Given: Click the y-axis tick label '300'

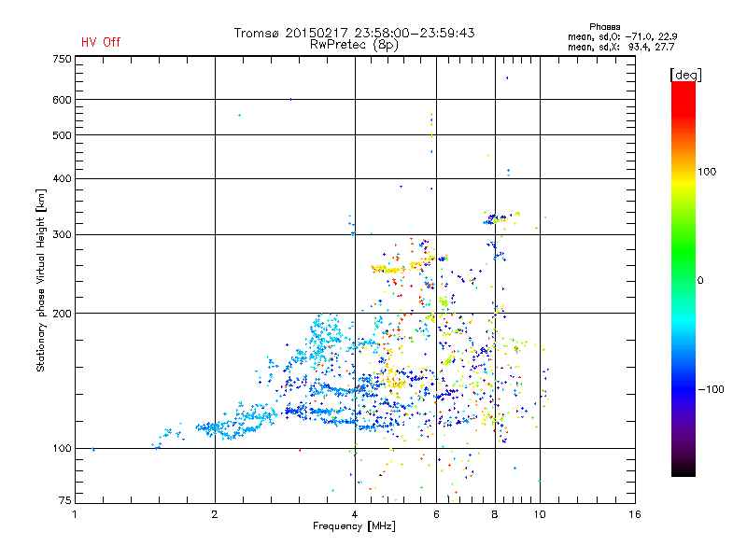Looking at the screenshot, I should click(x=62, y=235).
